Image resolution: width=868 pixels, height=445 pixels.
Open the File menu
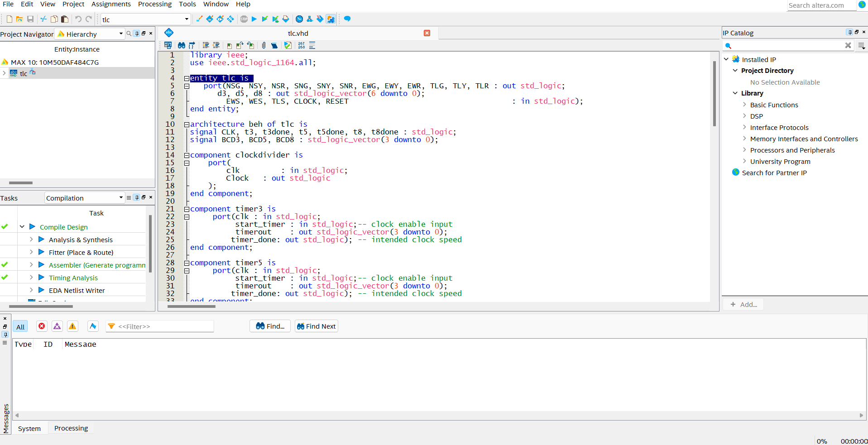(8, 4)
